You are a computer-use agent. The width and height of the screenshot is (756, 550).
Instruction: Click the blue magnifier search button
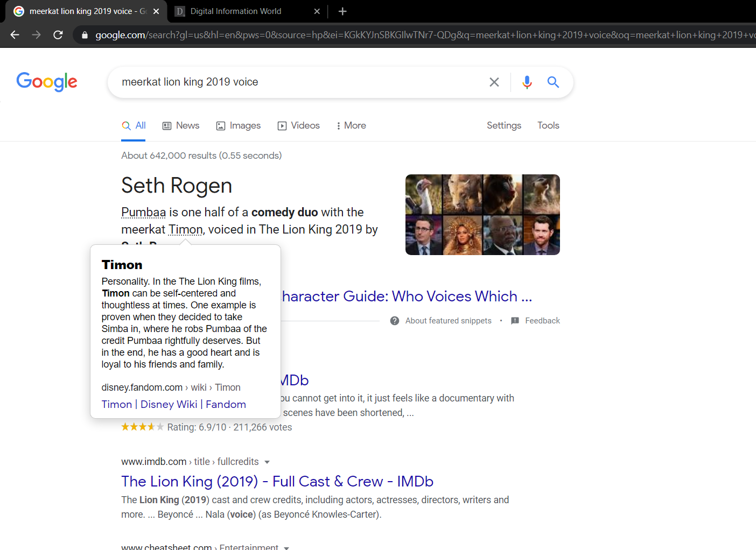(x=553, y=82)
